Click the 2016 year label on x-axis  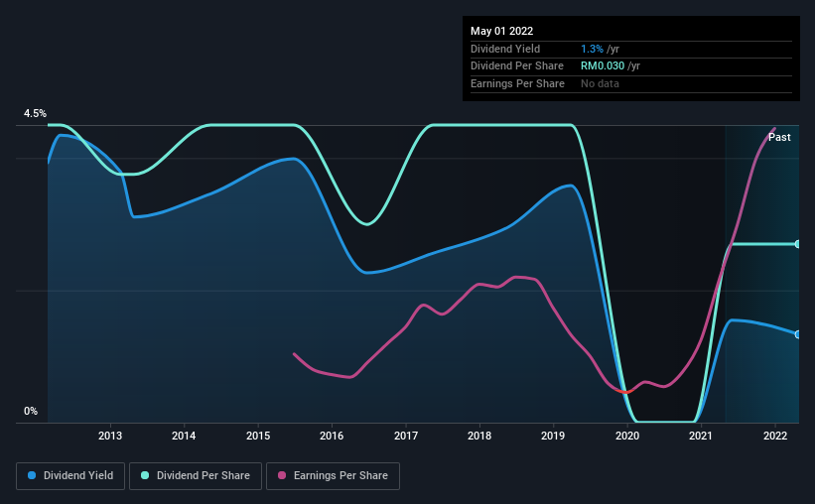pos(332,436)
